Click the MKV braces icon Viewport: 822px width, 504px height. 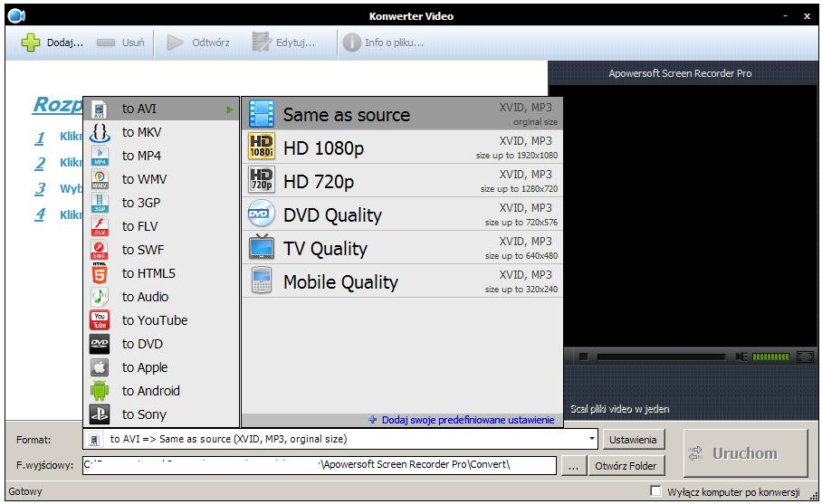click(x=99, y=132)
